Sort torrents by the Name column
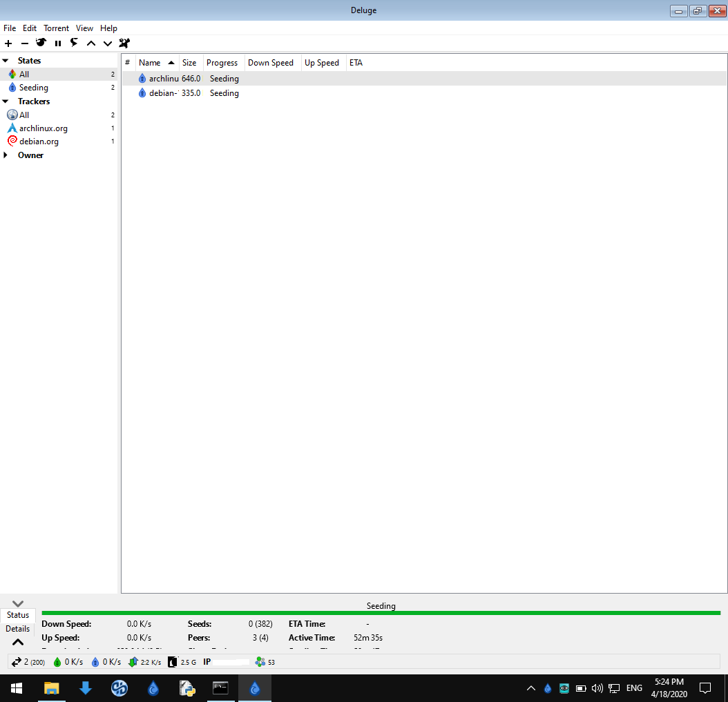This screenshot has height=702, width=728. 157,63
